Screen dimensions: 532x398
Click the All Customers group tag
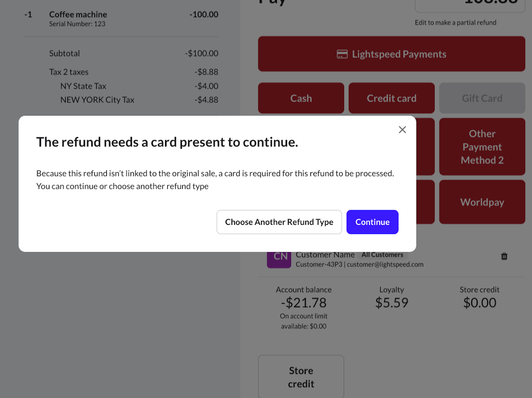382,255
